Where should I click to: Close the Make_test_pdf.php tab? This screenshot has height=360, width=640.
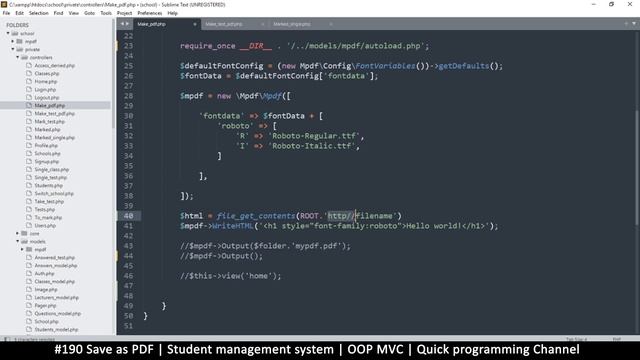(262, 24)
